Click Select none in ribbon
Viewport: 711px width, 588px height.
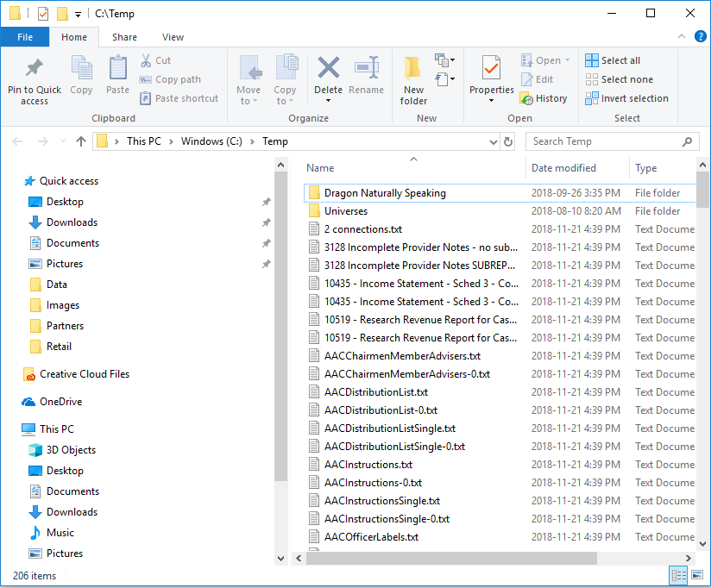(619, 79)
